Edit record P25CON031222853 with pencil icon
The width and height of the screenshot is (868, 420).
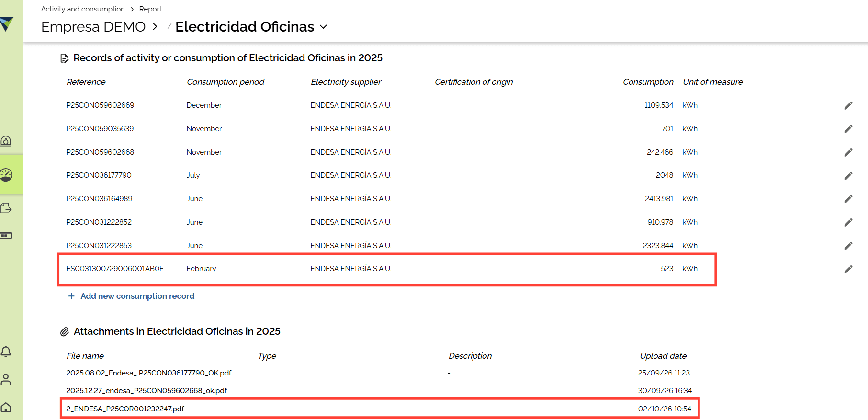tap(848, 246)
